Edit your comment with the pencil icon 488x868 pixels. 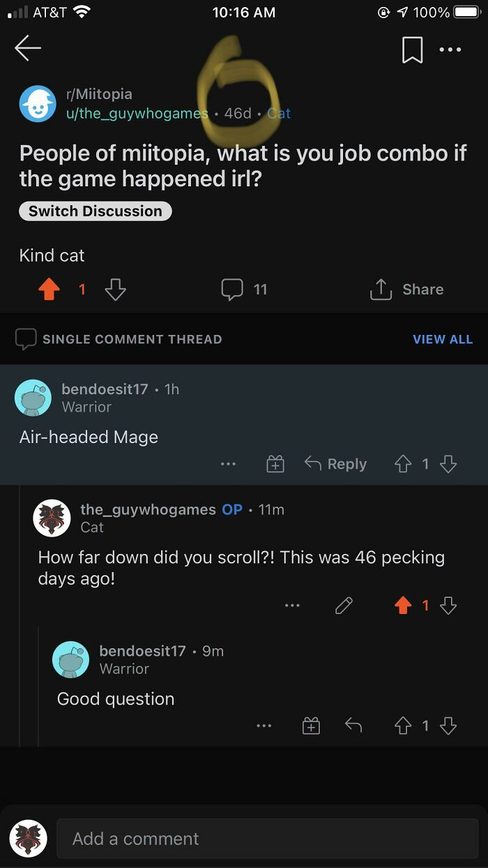point(344,606)
